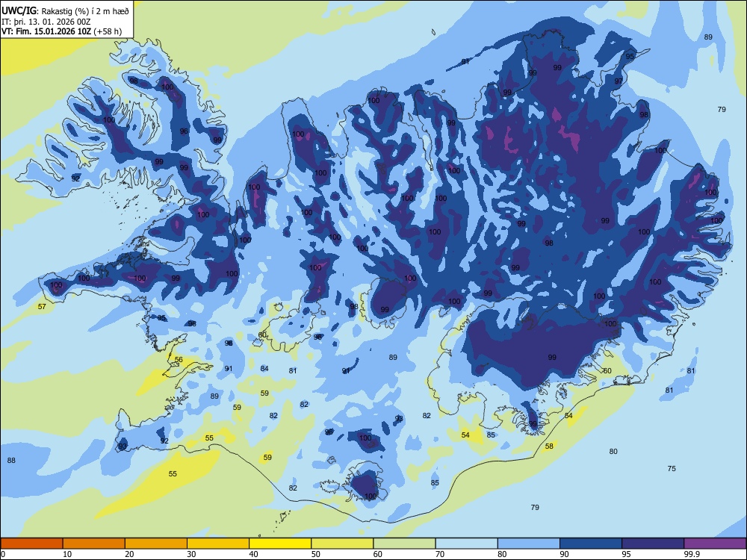Click the title text 'Rakastig (%) í 2 m hæð'

(85, 11)
